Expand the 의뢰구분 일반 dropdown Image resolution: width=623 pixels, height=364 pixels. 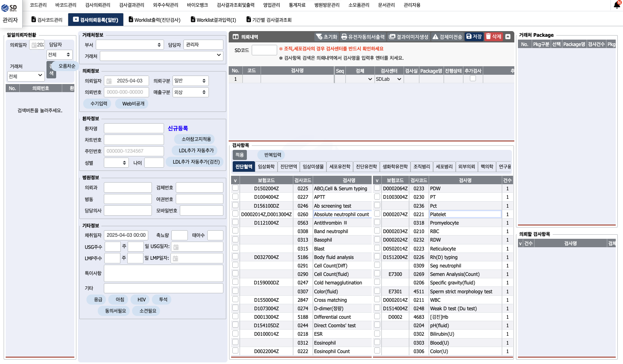tap(190, 81)
